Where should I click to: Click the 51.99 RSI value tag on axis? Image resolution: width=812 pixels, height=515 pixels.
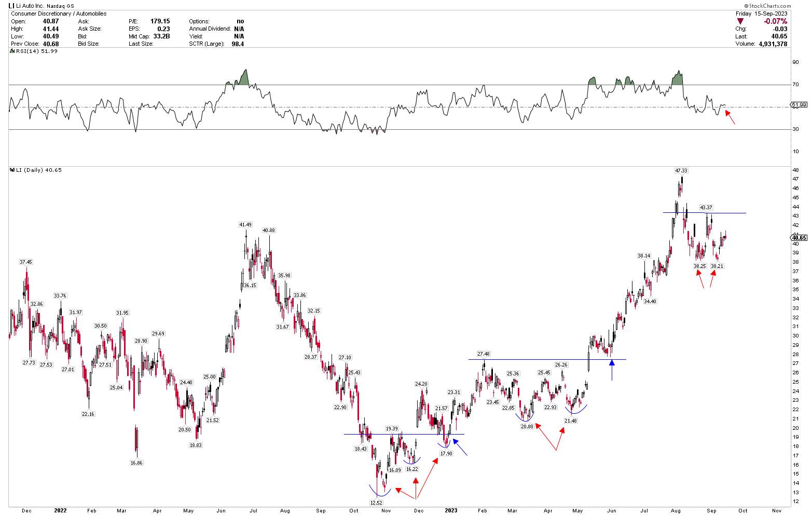point(800,105)
